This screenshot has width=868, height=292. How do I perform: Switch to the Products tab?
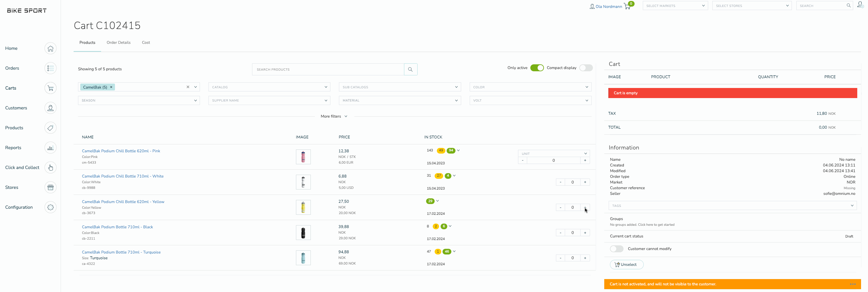87,43
